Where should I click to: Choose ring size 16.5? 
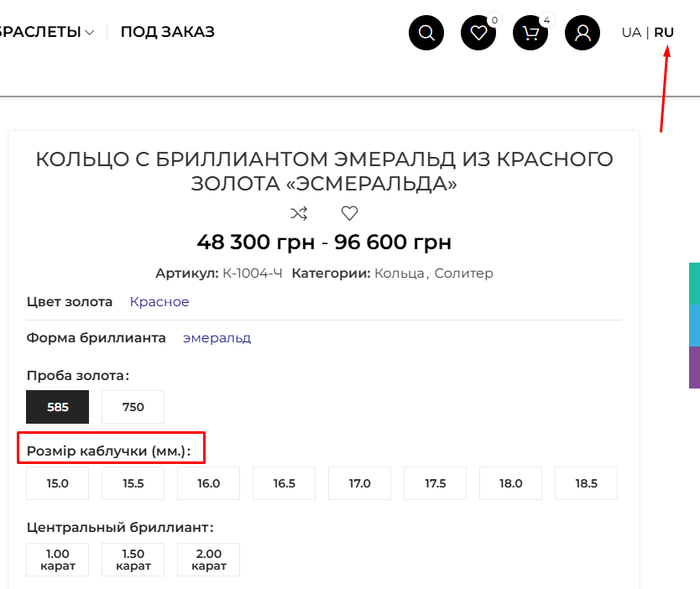coord(284,483)
